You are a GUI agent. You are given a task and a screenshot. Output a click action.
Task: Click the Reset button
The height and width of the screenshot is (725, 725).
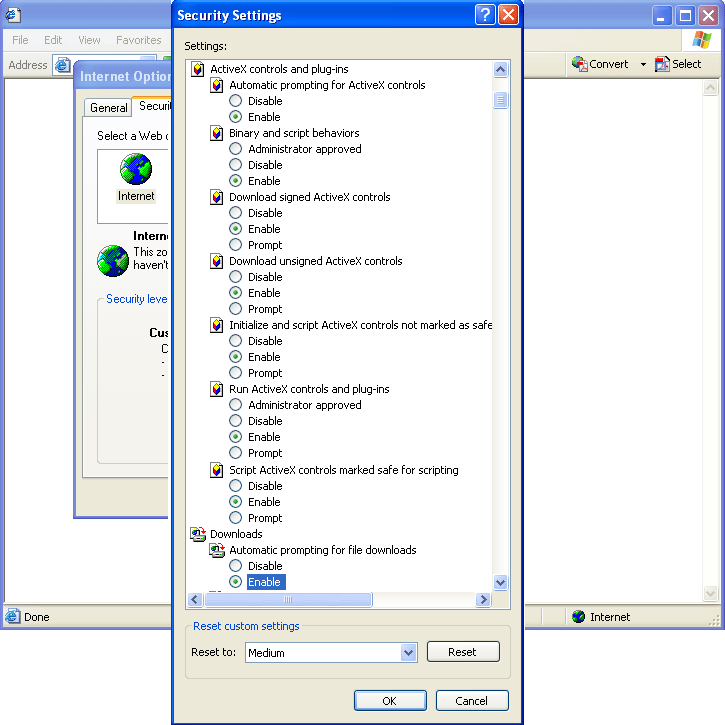463,652
